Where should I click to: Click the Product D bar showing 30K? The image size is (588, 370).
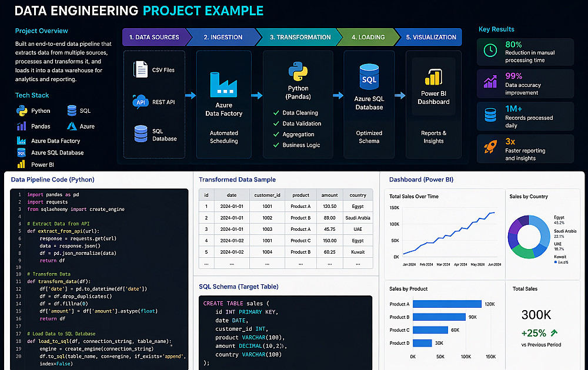click(x=422, y=343)
